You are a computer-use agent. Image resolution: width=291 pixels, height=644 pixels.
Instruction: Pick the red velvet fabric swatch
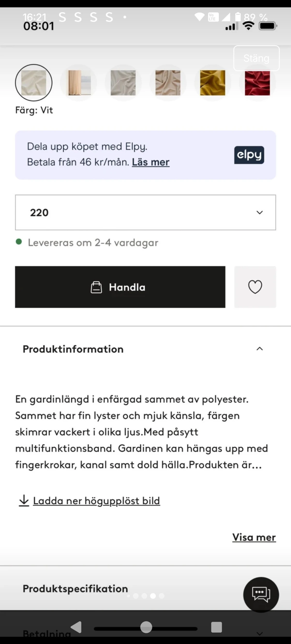[257, 83]
